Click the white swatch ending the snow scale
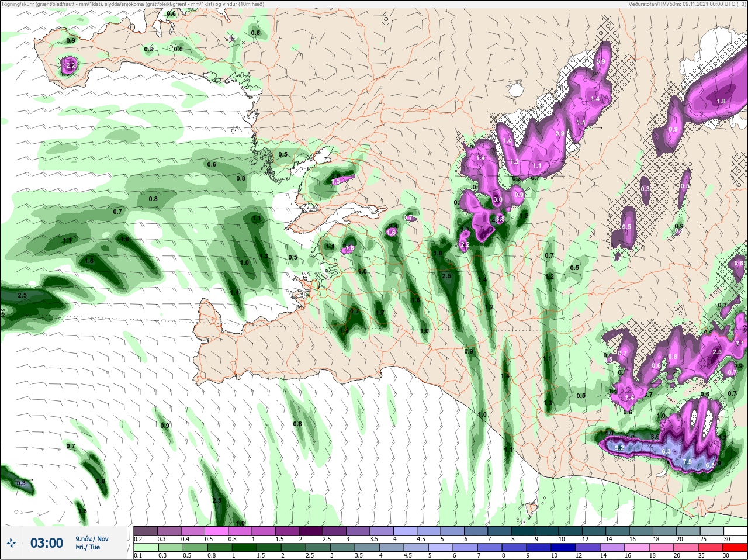Image resolution: width=748 pixels, height=560 pixels. [x=735, y=531]
